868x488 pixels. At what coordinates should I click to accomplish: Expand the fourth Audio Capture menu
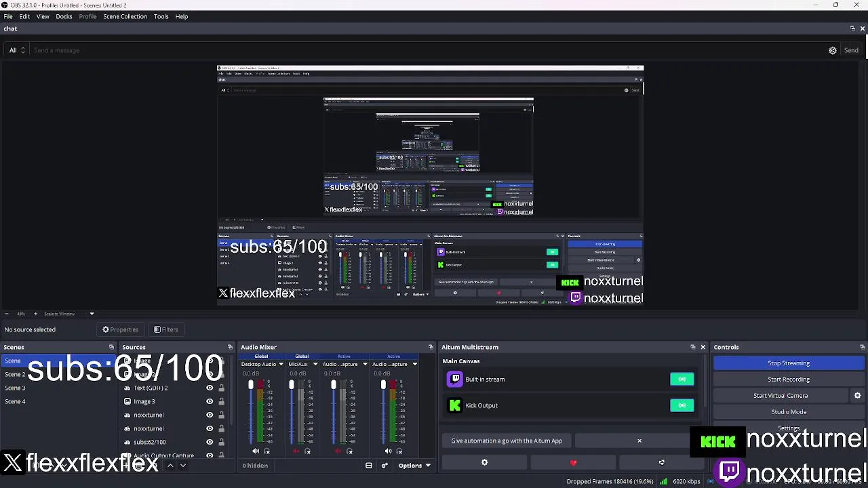pyautogui.click(x=414, y=364)
